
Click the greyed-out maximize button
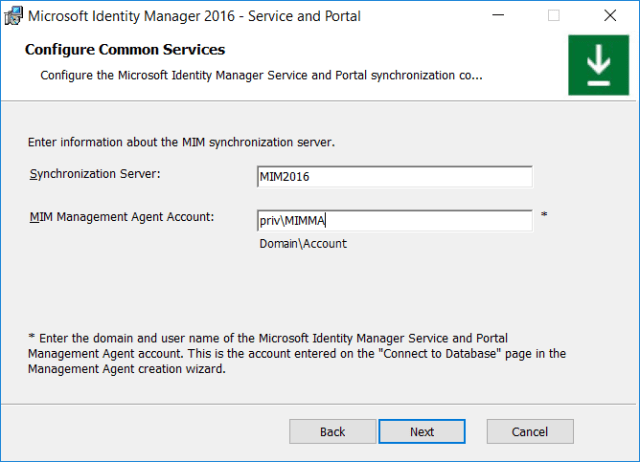pos(553,16)
